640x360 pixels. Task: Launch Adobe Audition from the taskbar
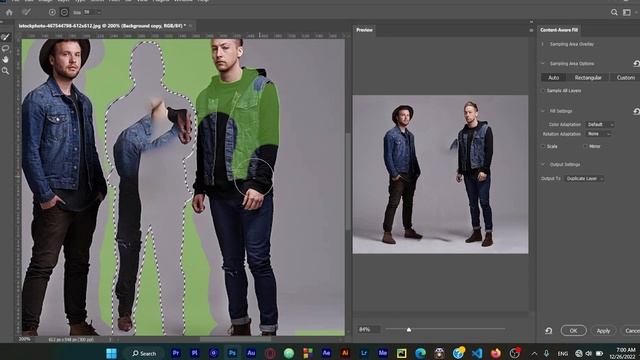click(x=251, y=353)
